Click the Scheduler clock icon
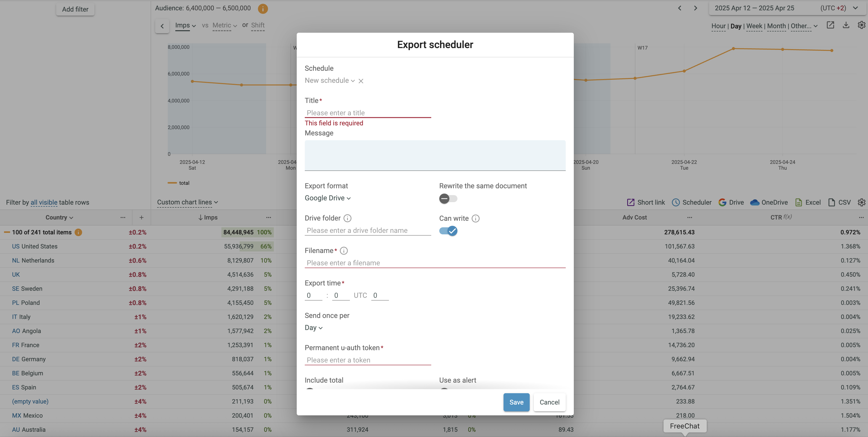Screen dimensions: 868x437 pyautogui.click(x=676, y=202)
